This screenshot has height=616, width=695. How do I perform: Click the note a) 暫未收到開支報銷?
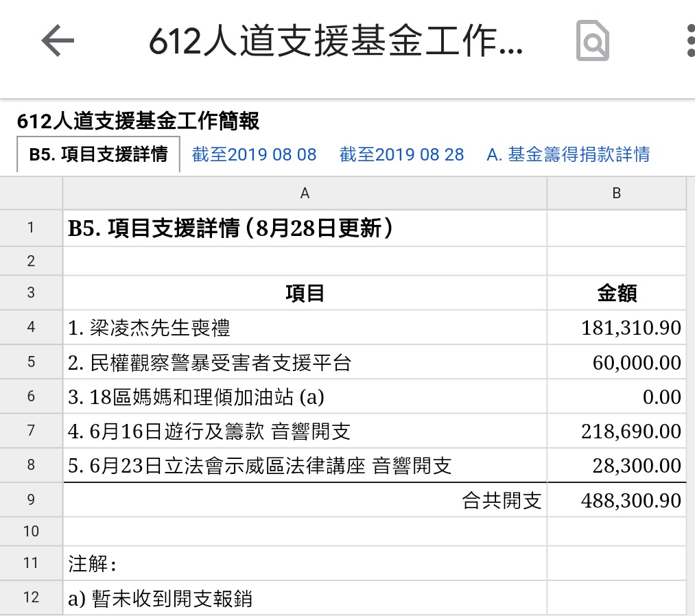pos(305,597)
